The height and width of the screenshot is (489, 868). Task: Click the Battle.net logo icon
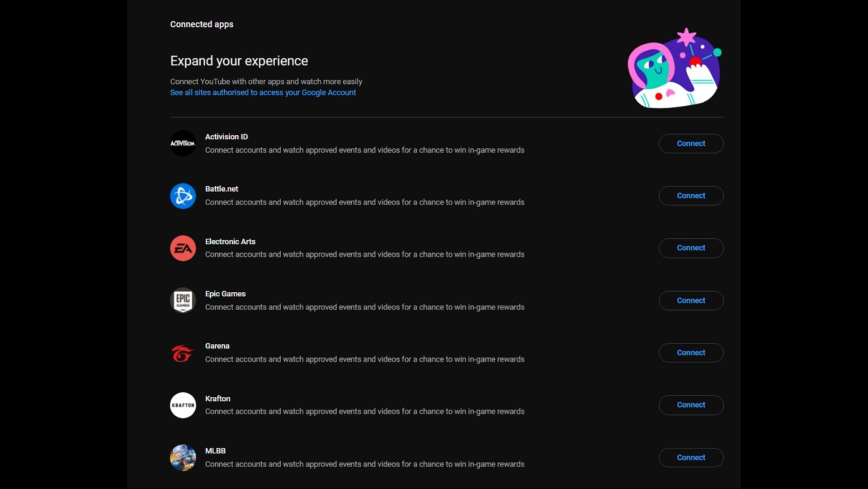[183, 196]
